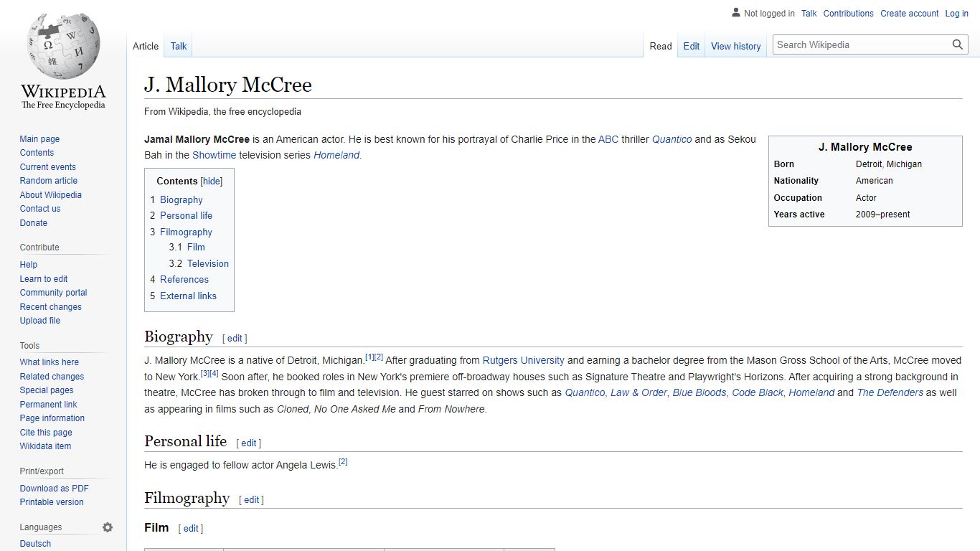Go to Main page
This screenshot has width=980, height=551.
(x=39, y=139)
